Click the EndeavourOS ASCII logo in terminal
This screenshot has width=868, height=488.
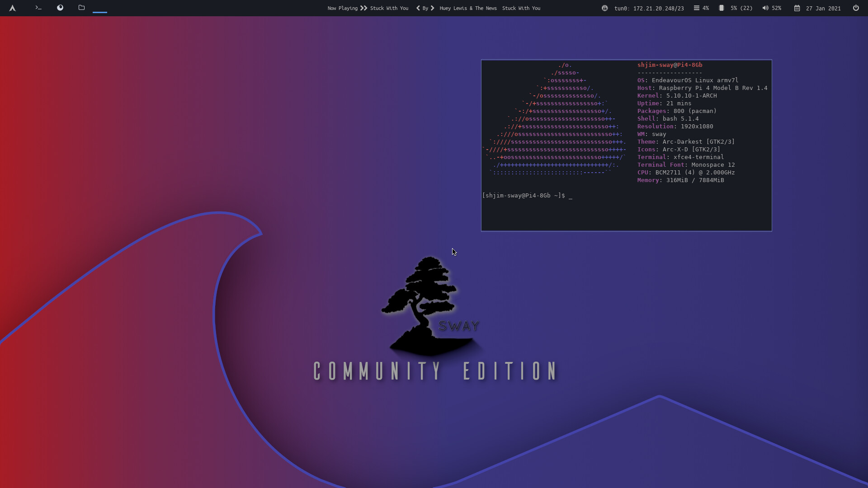[554, 119]
